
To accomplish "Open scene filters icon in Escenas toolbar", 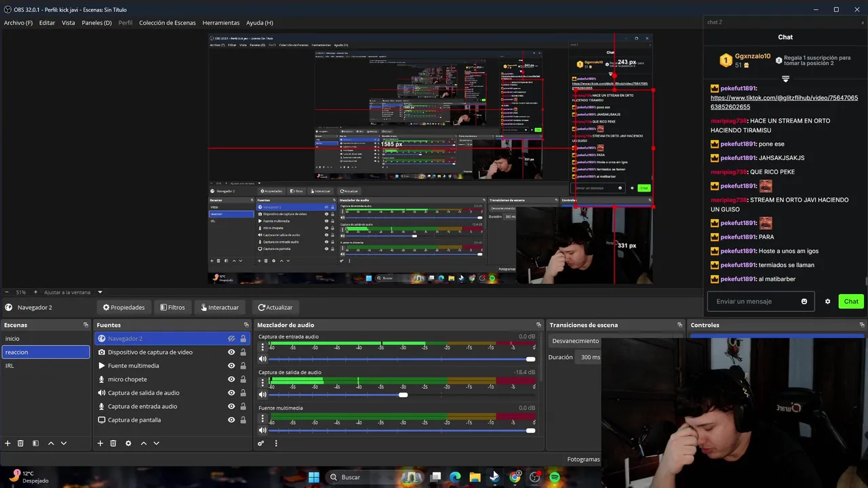I will point(36,443).
